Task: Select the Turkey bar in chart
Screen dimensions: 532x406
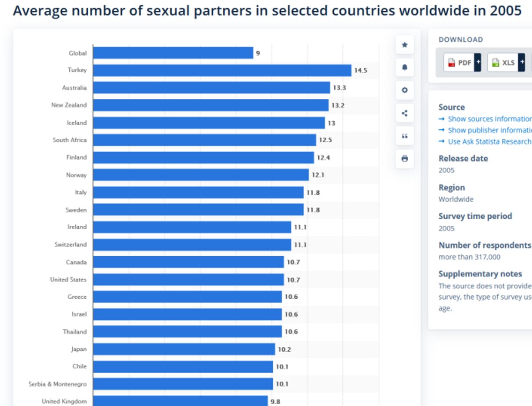Action: 222,71
